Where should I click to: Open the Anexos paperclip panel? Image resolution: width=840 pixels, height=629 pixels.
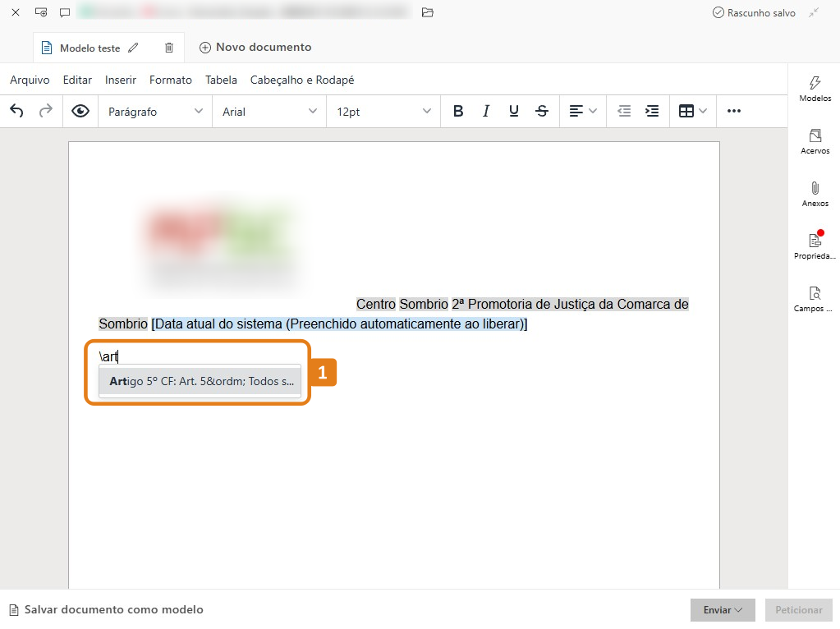click(815, 194)
